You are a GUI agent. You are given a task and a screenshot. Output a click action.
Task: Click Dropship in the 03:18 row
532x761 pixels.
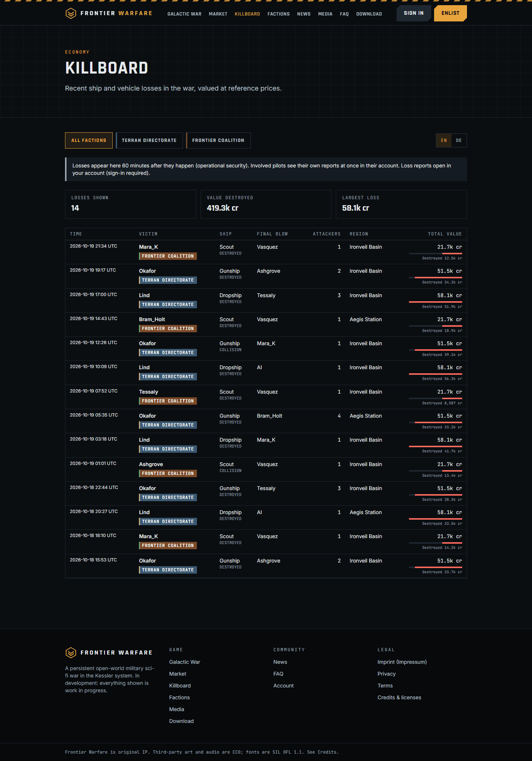(x=231, y=440)
